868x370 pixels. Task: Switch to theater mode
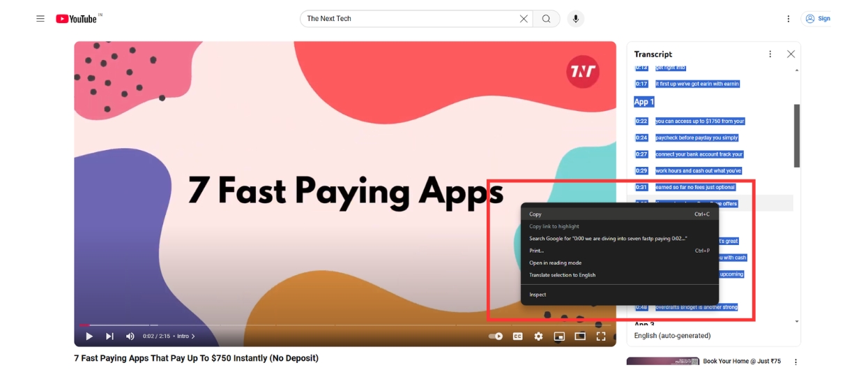[579, 336]
